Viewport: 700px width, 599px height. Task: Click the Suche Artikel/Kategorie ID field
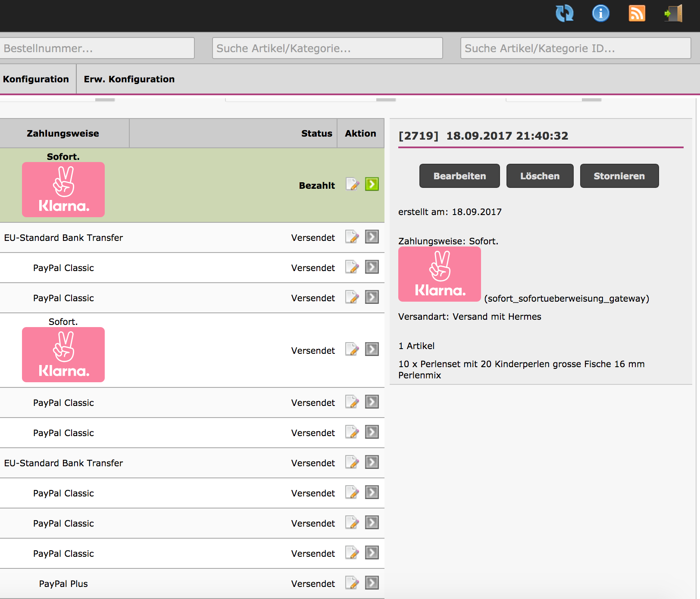point(575,48)
